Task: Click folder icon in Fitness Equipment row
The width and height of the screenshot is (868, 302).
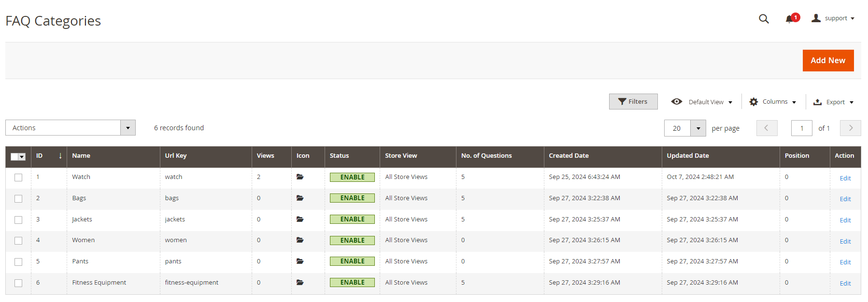Action: tap(300, 283)
